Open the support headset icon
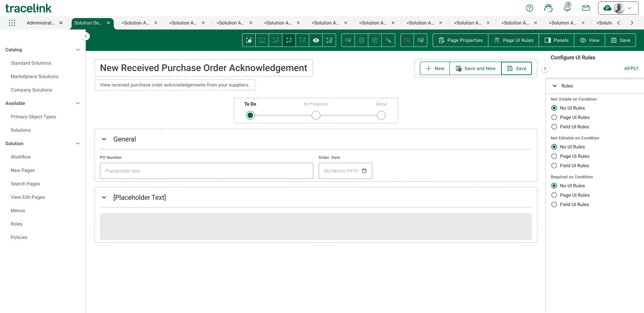The width and height of the screenshot is (644, 313). coord(548,8)
